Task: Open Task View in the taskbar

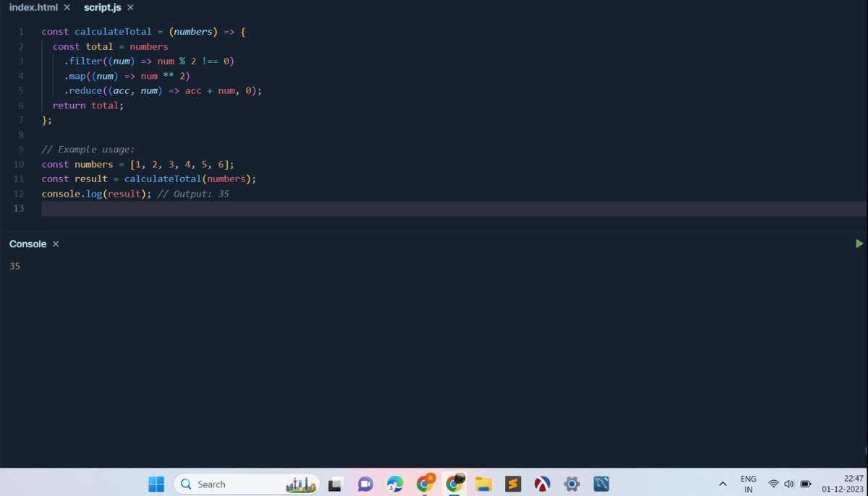Action: click(335, 484)
